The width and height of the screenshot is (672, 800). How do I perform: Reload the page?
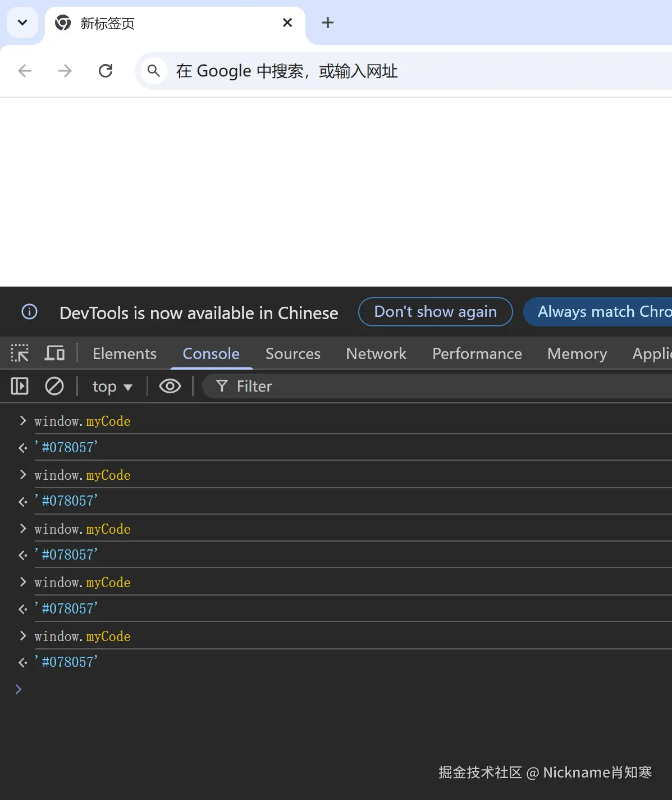point(106,71)
